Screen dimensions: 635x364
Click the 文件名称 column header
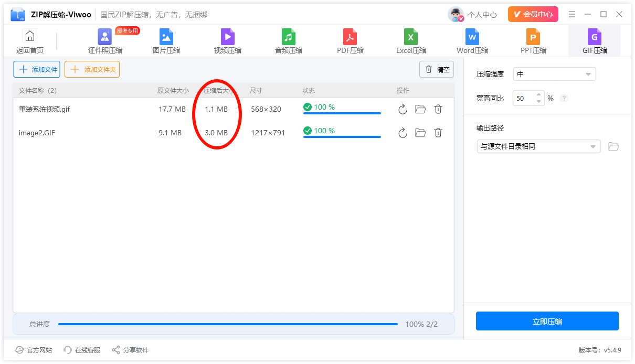[x=38, y=91]
